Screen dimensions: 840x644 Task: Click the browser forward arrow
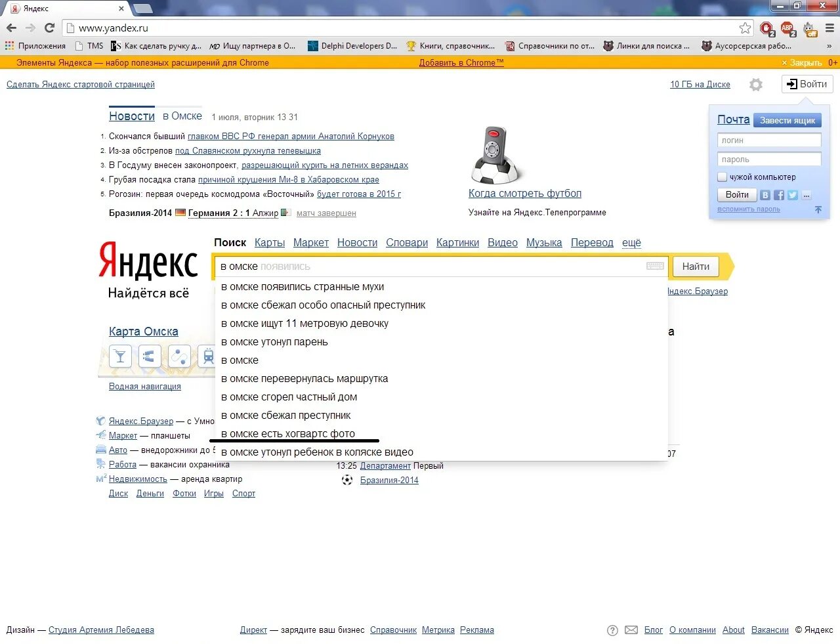tap(30, 28)
